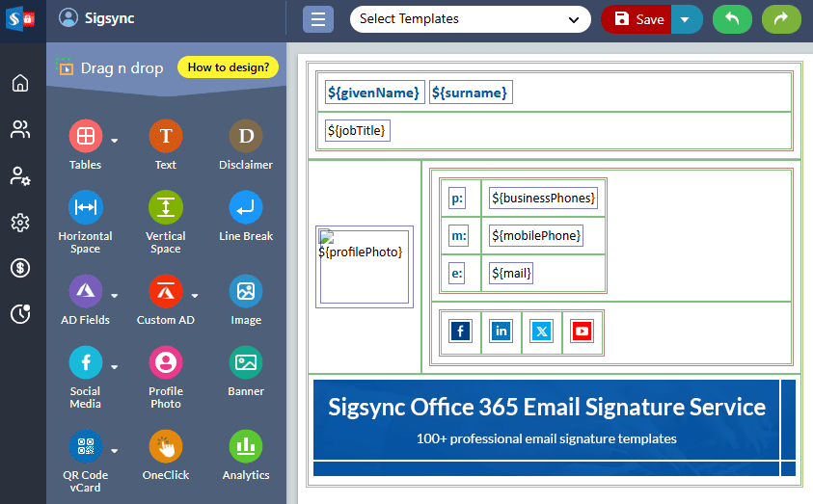Insert a Horizontal Space element
The height and width of the screenshot is (504, 813).
(x=85, y=208)
